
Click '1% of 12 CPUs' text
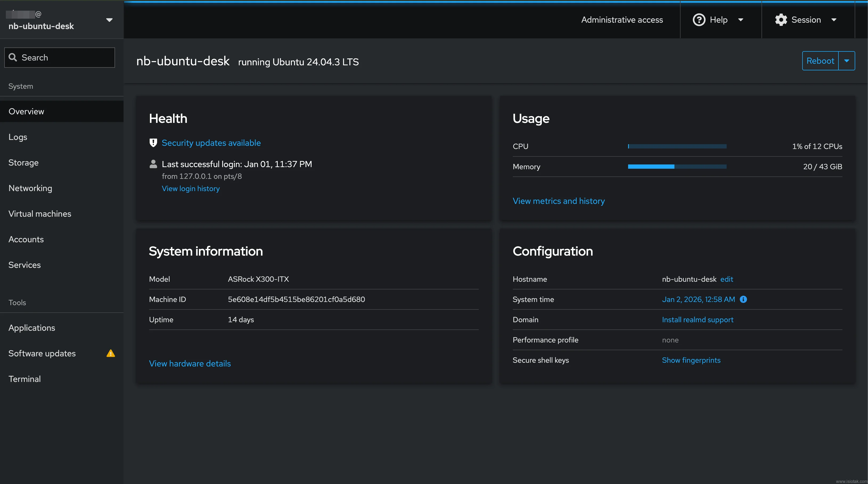(817, 146)
